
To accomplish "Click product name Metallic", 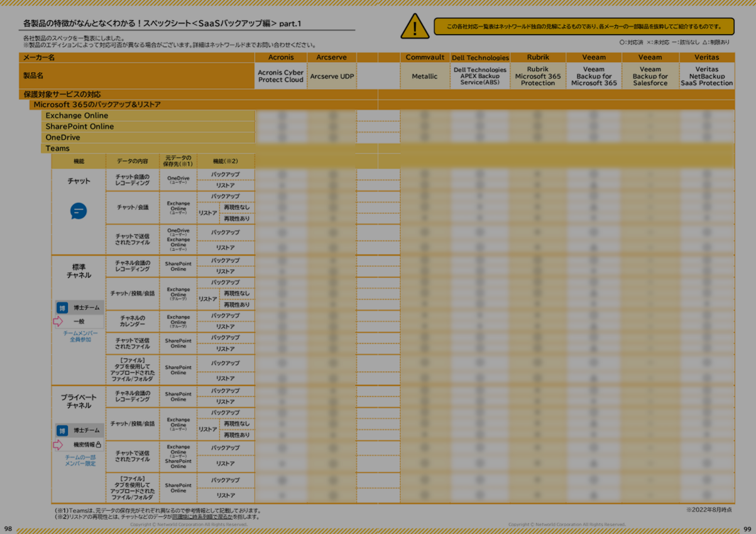I will [x=425, y=77].
